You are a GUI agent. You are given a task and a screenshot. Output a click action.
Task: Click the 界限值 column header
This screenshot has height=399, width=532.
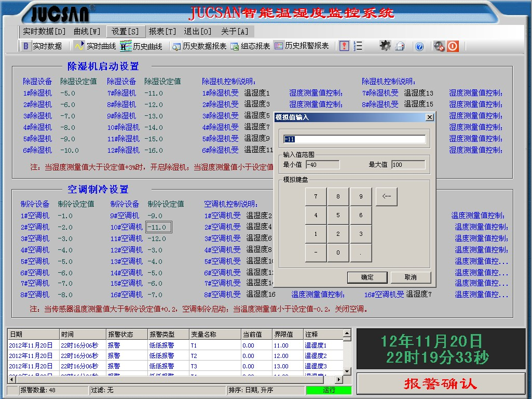coord(288,334)
